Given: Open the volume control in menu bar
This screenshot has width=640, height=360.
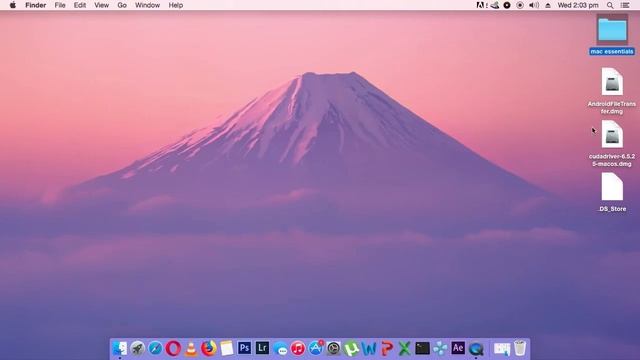Looking at the screenshot, I should 534,5.
